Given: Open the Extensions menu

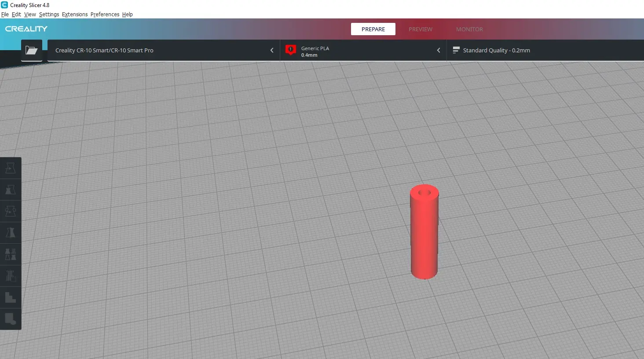Looking at the screenshot, I should 75,14.
